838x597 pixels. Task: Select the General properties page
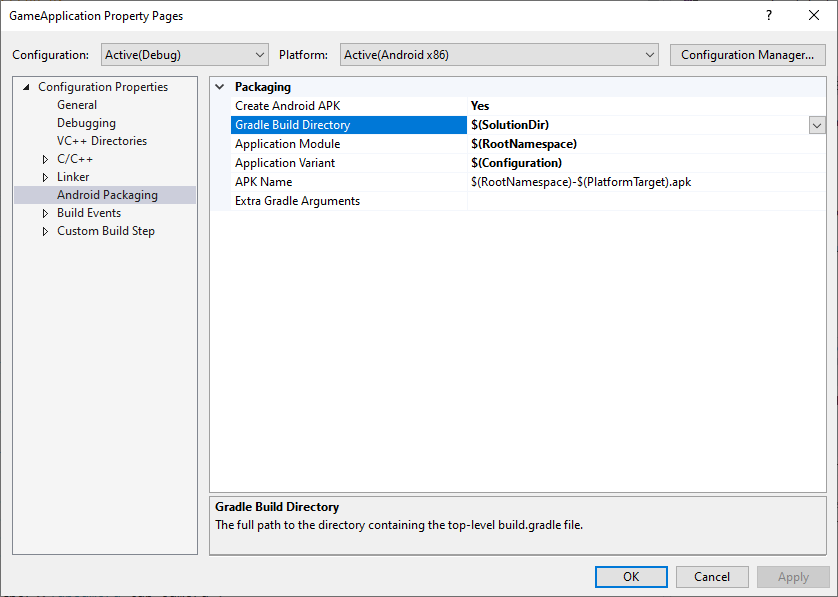point(77,105)
